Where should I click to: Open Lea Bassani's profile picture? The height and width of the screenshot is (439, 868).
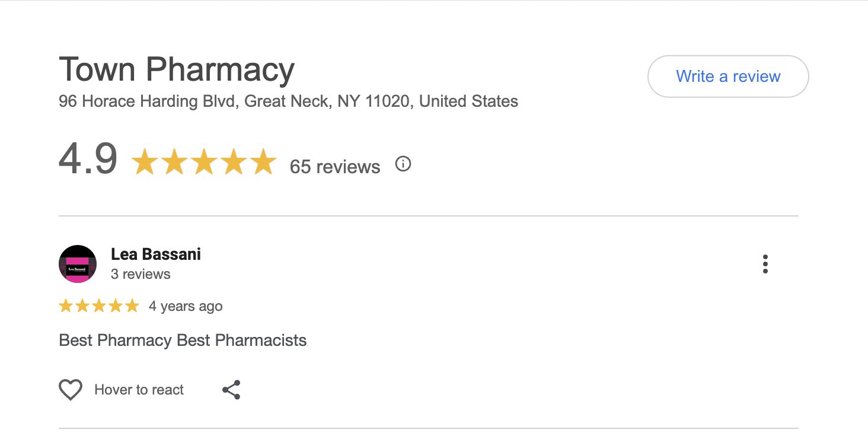click(x=78, y=264)
